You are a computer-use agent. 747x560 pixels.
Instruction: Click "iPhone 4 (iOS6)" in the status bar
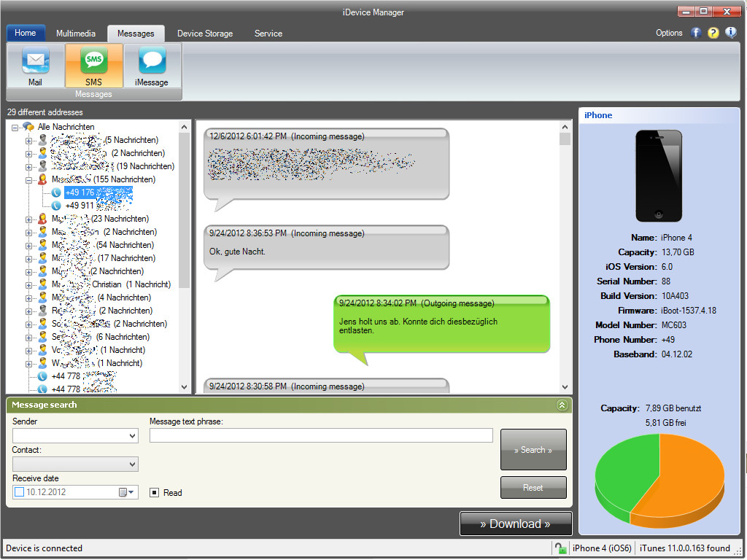pyautogui.click(x=602, y=548)
